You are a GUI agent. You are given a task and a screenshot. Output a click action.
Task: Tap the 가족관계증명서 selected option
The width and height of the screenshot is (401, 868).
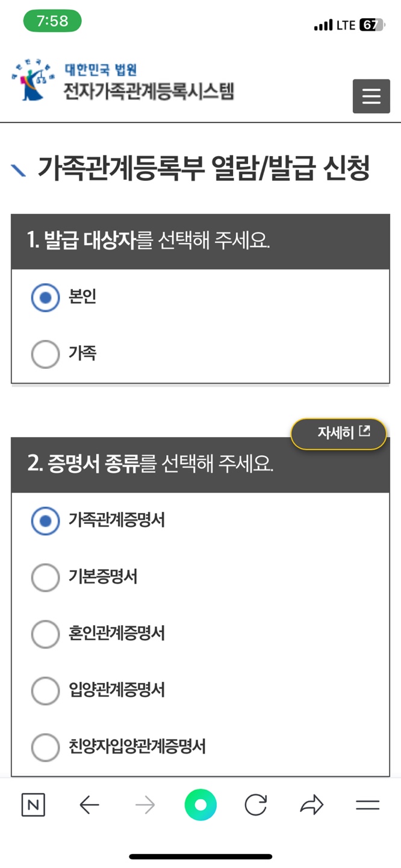pos(45,521)
